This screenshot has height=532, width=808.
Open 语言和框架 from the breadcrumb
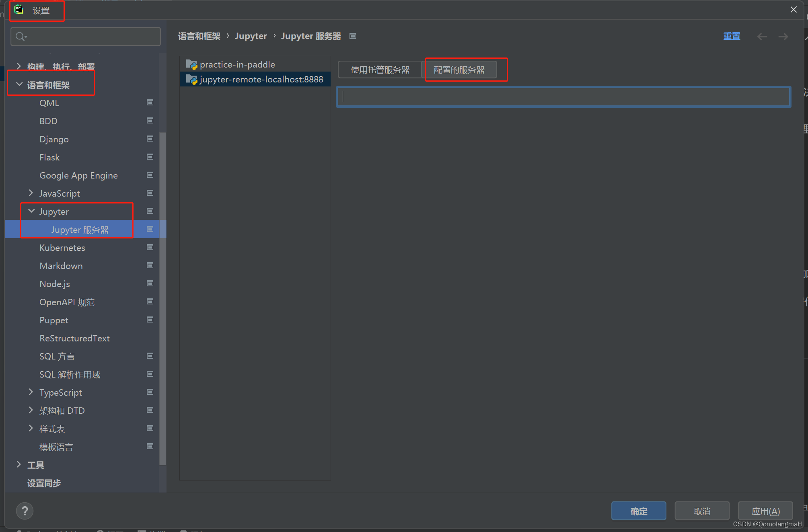(x=199, y=36)
